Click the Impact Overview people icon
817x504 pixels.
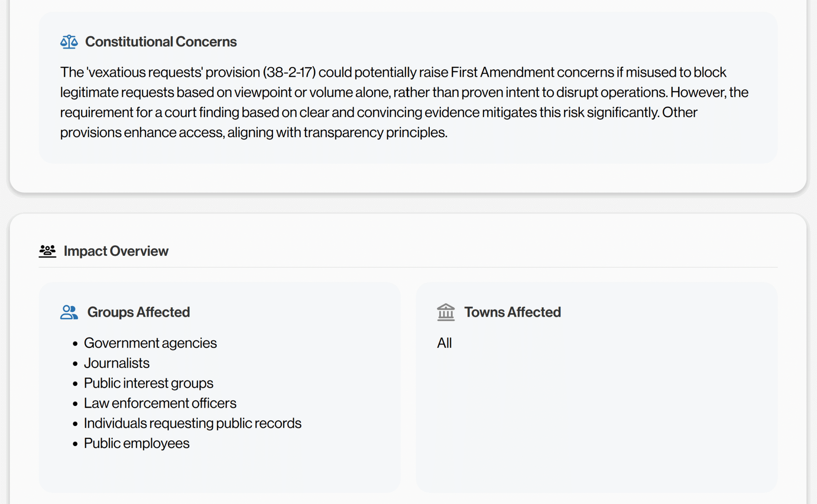(47, 251)
